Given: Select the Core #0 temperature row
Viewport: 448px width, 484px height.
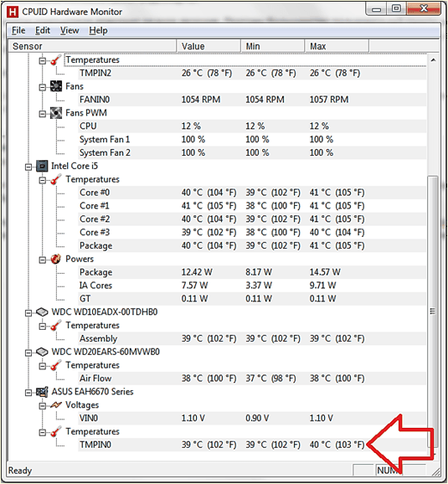Looking at the screenshot, I should [x=252, y=193].
